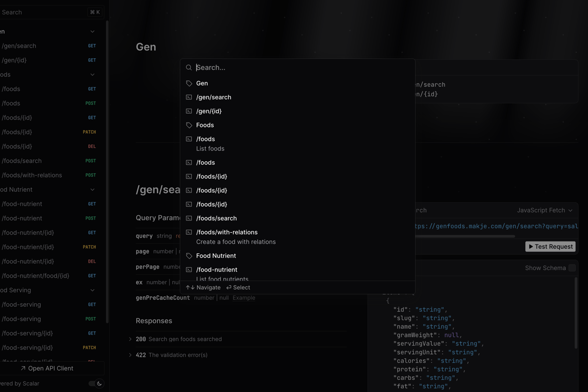Toggle the dark mode switch
The width and height of the screenshot is (588, 392).
tap(96, 384)
